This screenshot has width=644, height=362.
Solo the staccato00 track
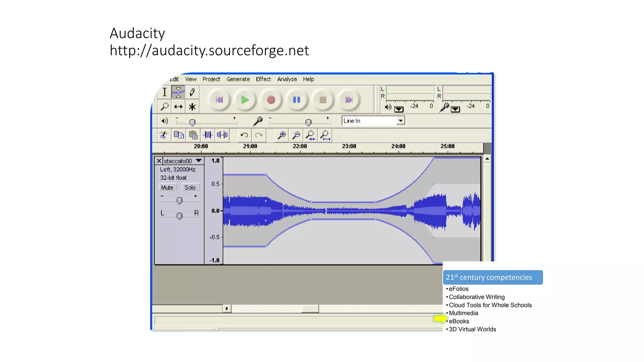click(x=190, y=187)
